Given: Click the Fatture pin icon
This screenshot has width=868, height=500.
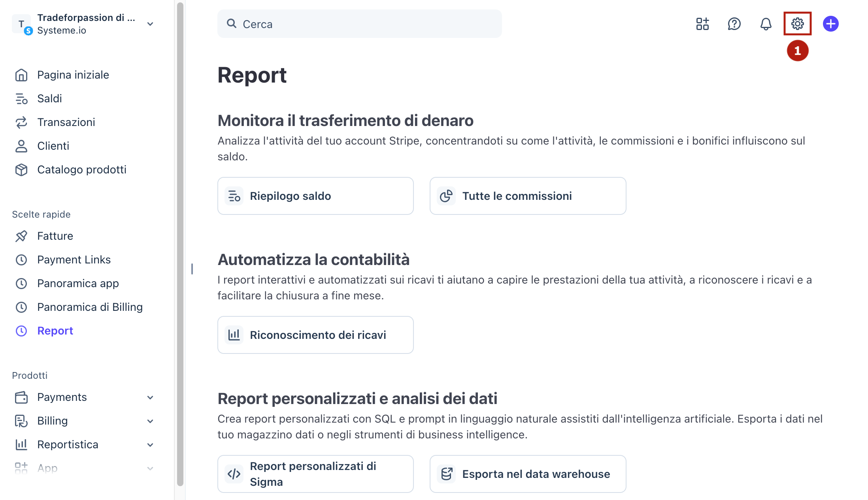Looking at the screenshot, I should tap(21, 236).
